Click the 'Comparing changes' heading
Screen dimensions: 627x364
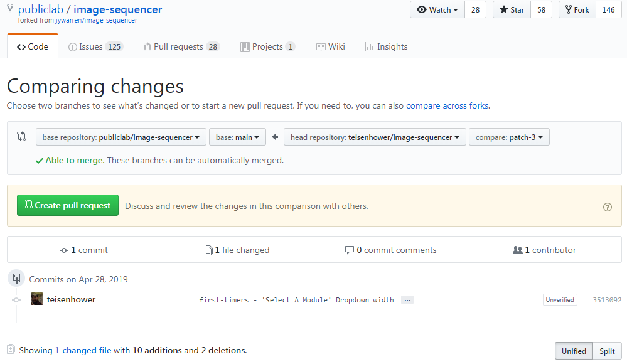(x=95, y=87)
